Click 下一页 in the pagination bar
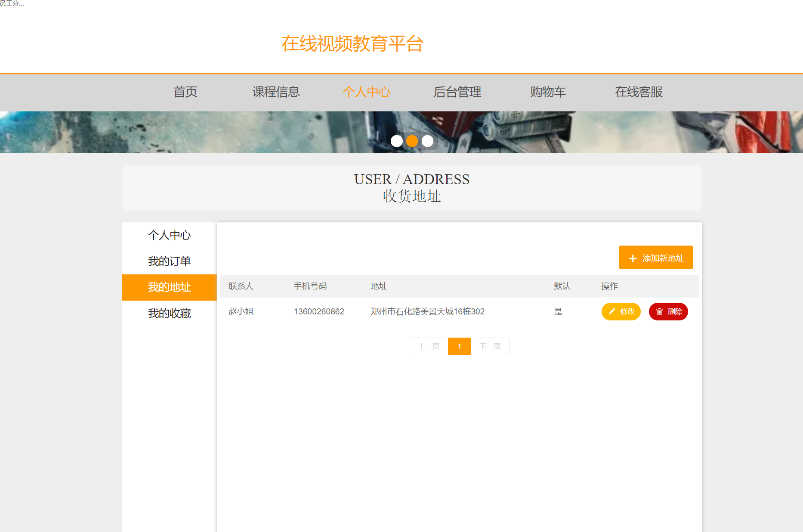This screenshot has width=803, height=532. pyautogui.click(x=490, y=346)
